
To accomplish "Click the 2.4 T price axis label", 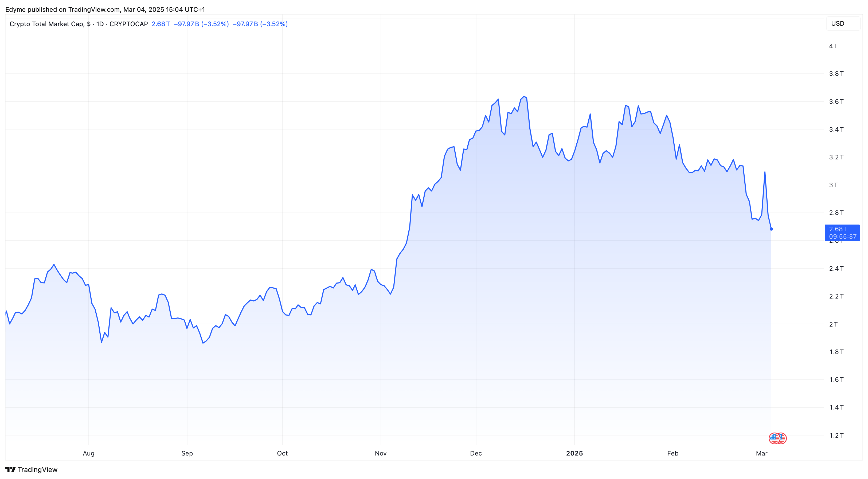I will tap(836, 268).
